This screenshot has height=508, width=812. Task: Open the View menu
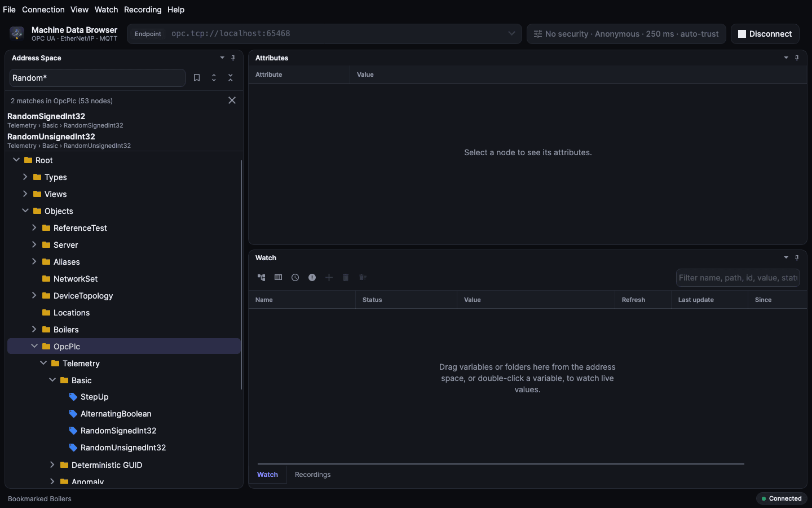click(x=80, y=10)
